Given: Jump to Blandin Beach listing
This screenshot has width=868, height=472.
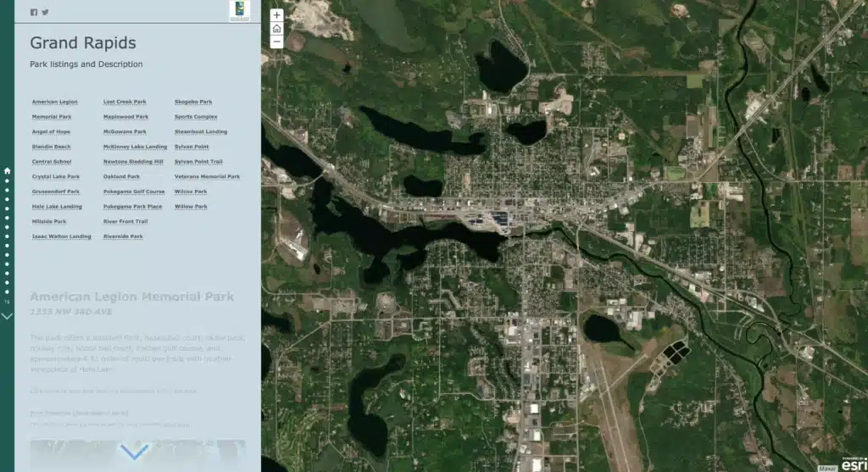Looking at the screenshot, I should [51, 147].
